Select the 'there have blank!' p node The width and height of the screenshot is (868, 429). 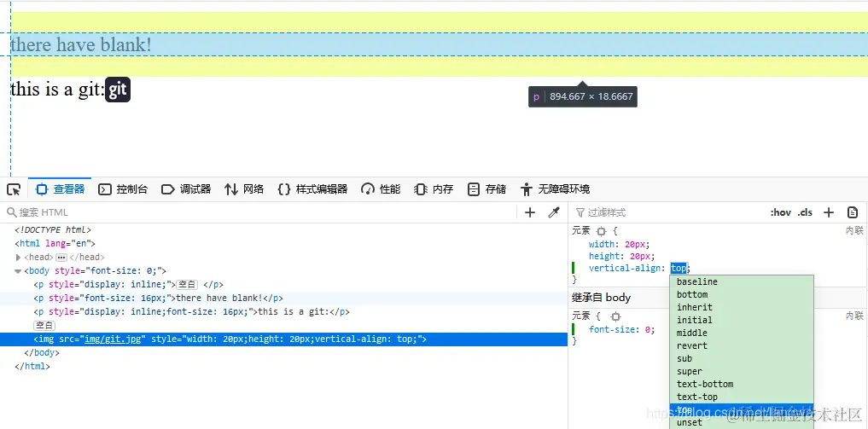coord(283,298)
